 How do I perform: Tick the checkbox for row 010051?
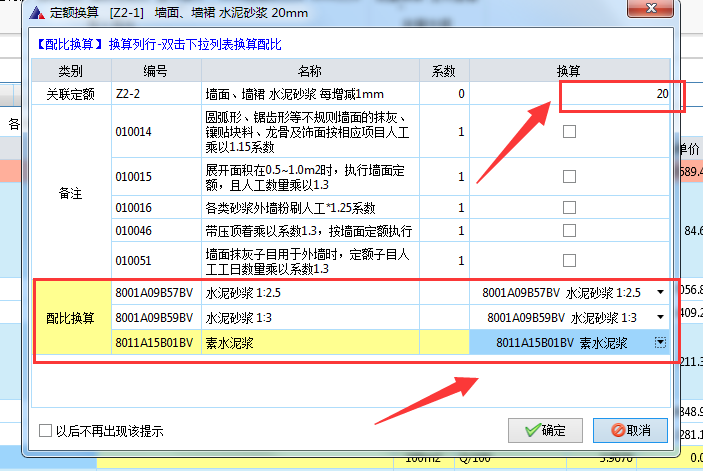[x=569, y=260]
